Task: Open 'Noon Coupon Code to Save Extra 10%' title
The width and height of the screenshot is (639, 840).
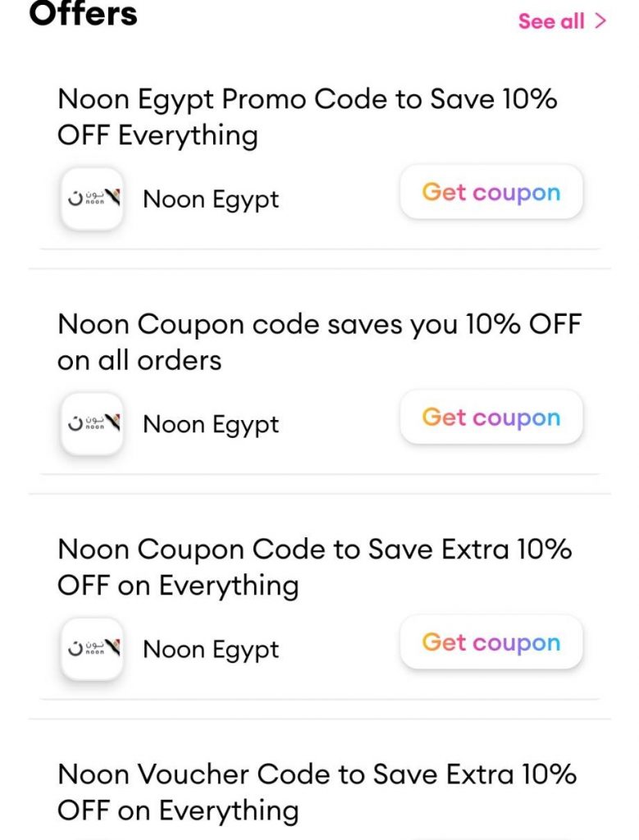Action: point(315,550)
